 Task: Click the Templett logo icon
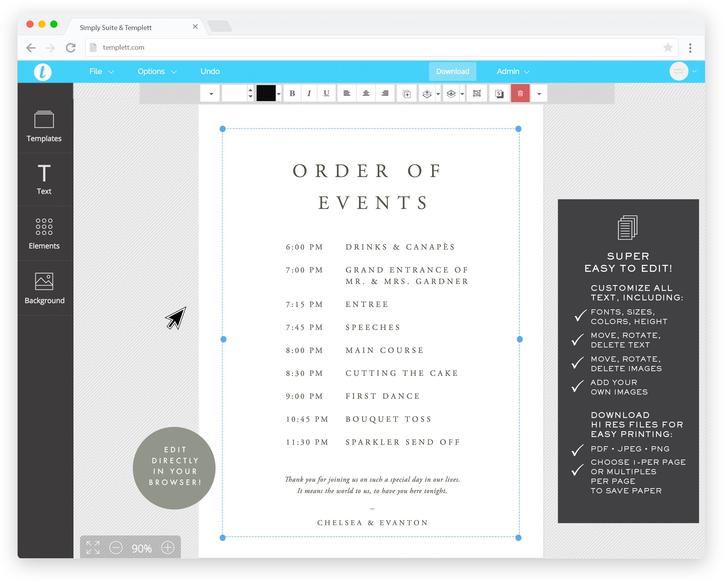(x=42, y=72)
